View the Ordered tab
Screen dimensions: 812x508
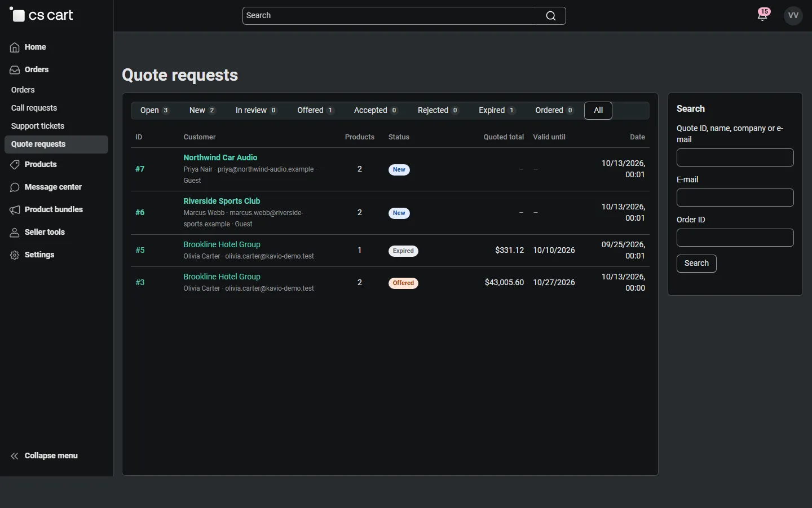tap(555, 111)
